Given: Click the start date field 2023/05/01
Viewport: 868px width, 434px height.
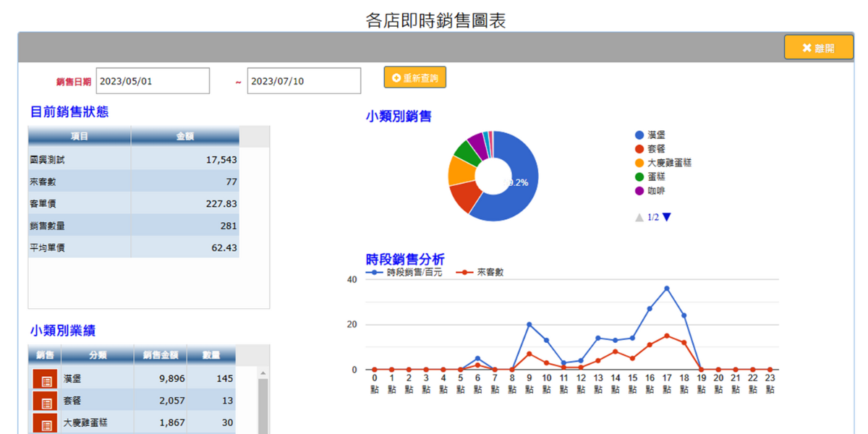Looking at the screenshot, I should (x=153, y=81).
